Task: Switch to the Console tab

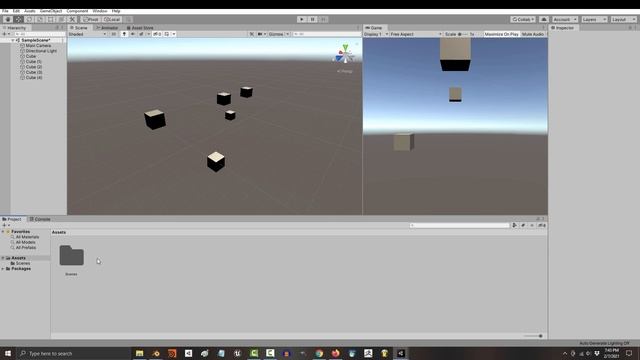Action: coord(40,219)
